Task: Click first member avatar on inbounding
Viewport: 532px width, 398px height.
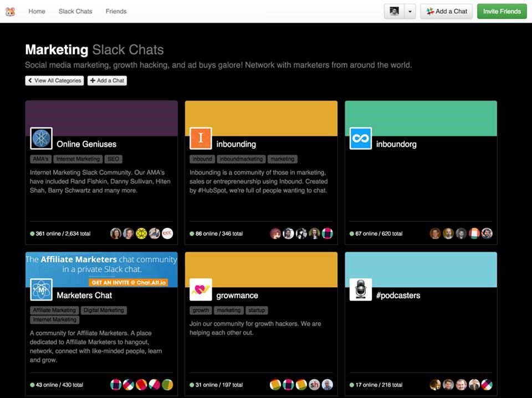Action: 275,233
